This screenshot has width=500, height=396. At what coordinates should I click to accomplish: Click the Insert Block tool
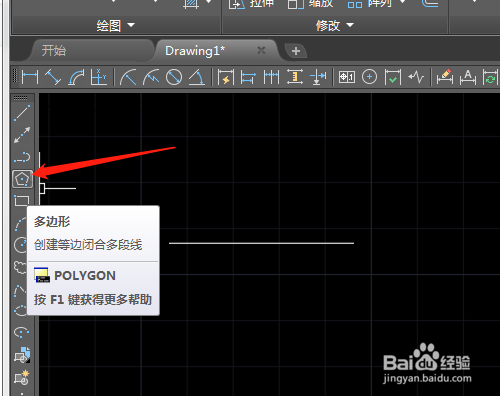tap(22, 354)
